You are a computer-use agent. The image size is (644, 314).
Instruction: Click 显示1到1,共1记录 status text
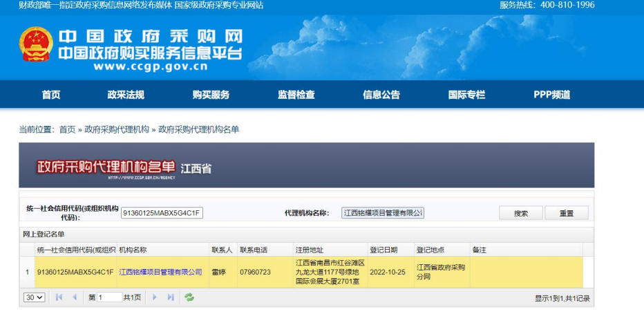[562, 299]
